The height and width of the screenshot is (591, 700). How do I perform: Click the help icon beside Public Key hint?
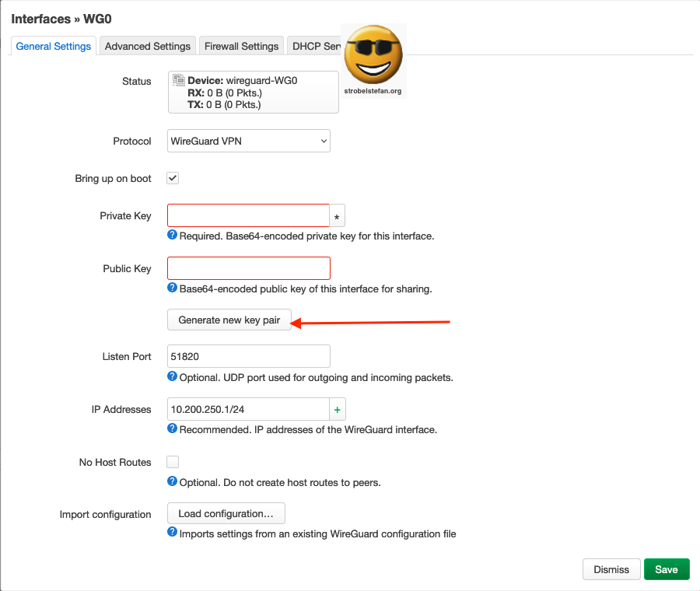point(172,289)
